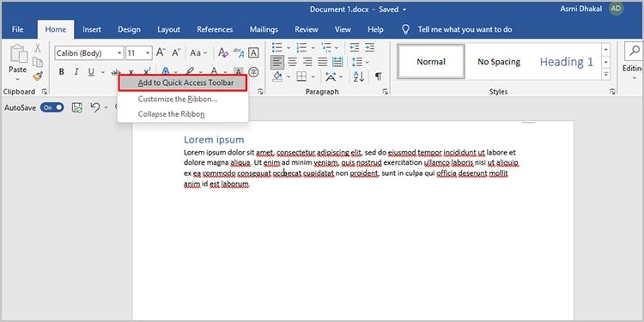Screen dimensions: 644x322
Task: Undo the last action
Action: click(x=94, y=107)
